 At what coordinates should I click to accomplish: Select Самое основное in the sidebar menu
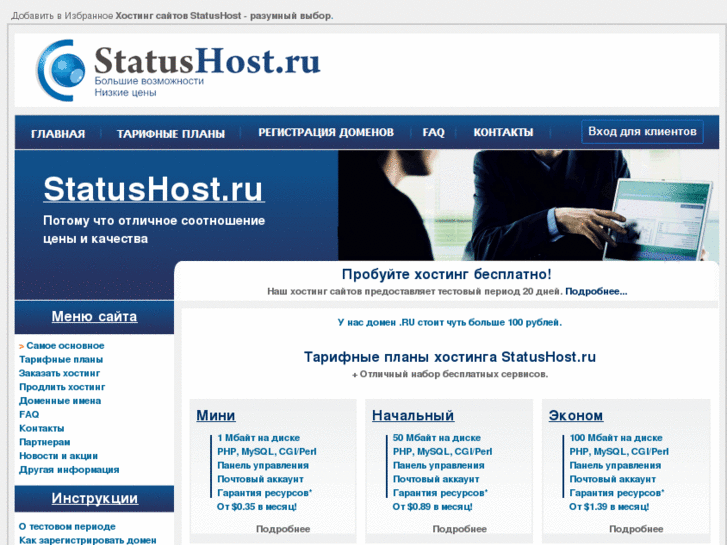65,346
